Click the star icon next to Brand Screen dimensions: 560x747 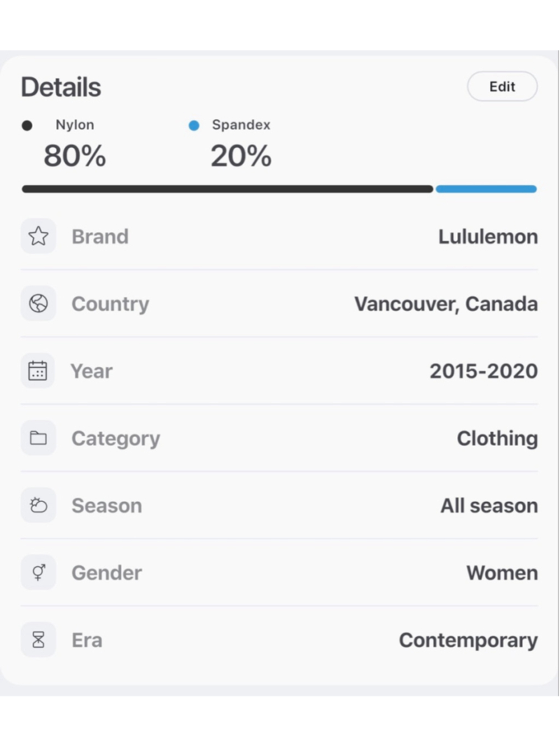pos(38,236)
